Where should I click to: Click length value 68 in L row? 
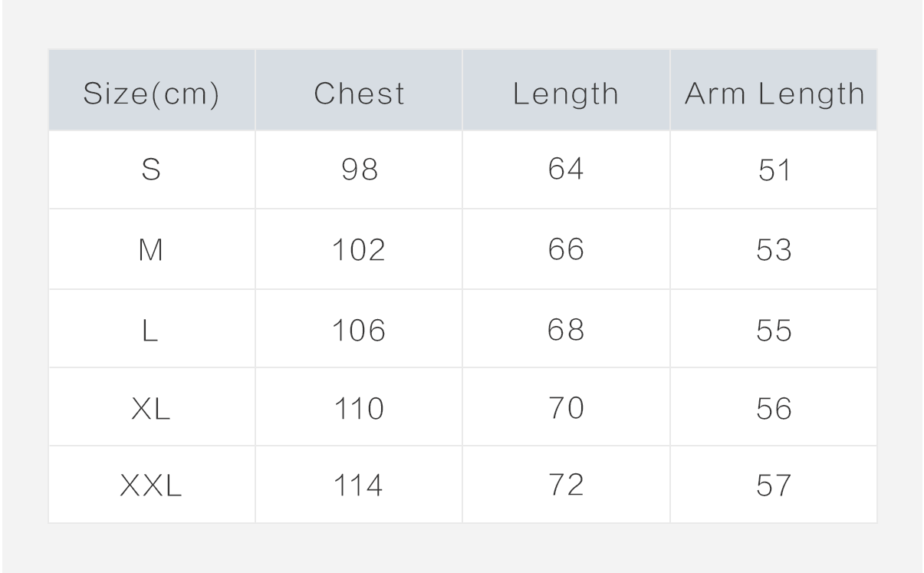pyautogui.click(x=566, y=331)
